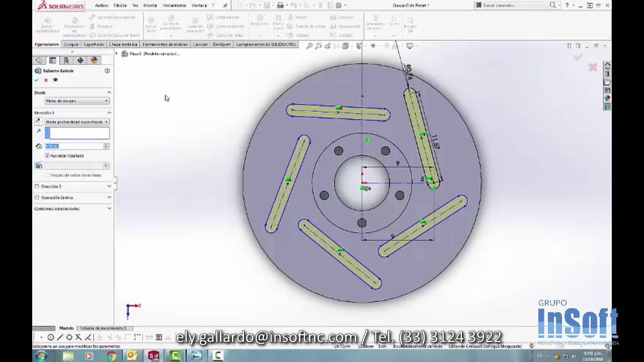Open Edición menu
The height and width of the screenshot is (362, 644).
[120, 6]
